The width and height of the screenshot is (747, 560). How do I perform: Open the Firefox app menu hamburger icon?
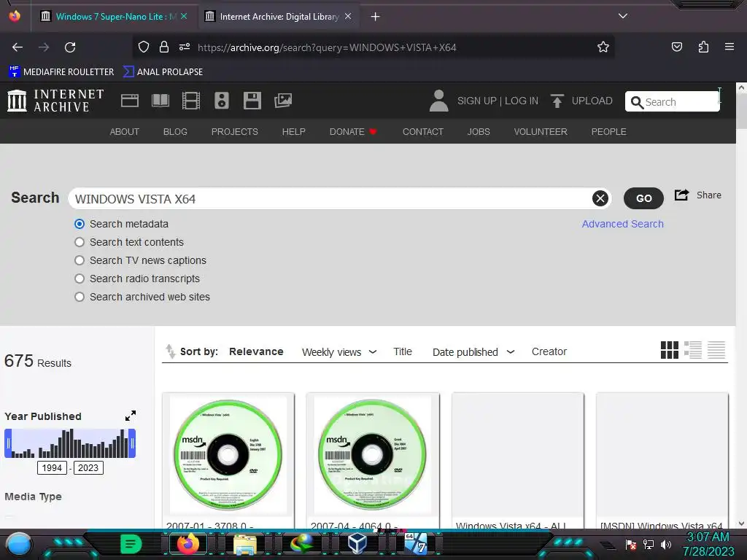(729, 47)
